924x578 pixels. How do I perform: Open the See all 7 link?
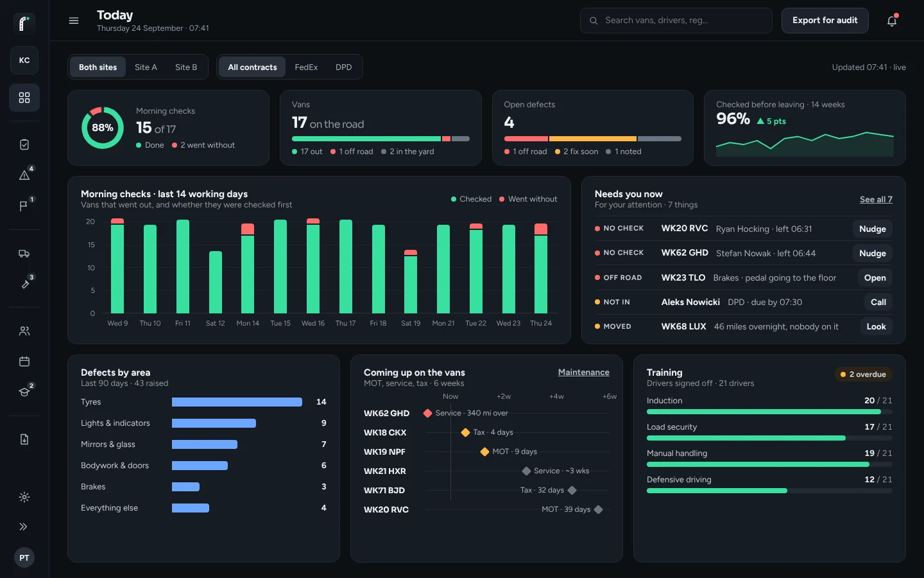pyautogui.click(x=876, y=199)
